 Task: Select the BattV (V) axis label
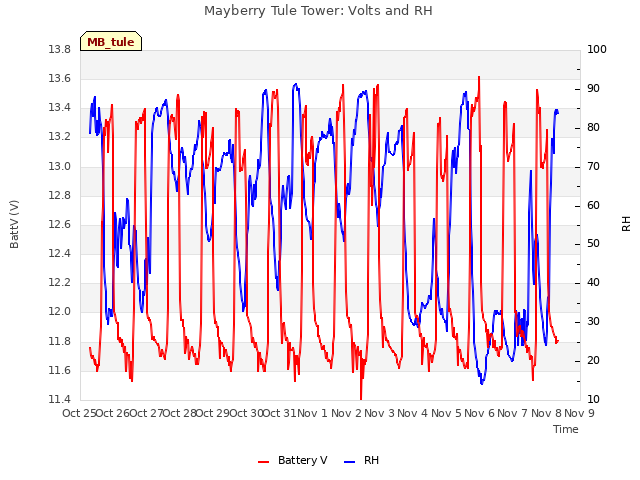pyautogui.click(x=14, y=224)
